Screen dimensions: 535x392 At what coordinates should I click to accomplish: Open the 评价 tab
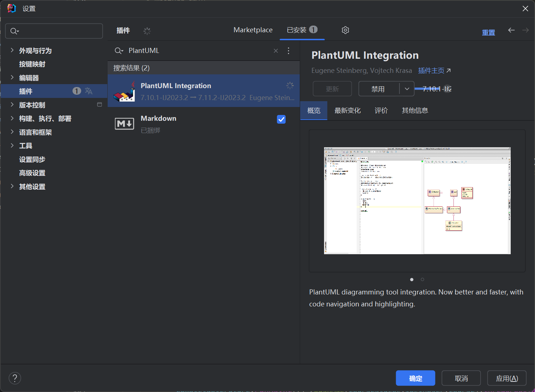point(381,111)
